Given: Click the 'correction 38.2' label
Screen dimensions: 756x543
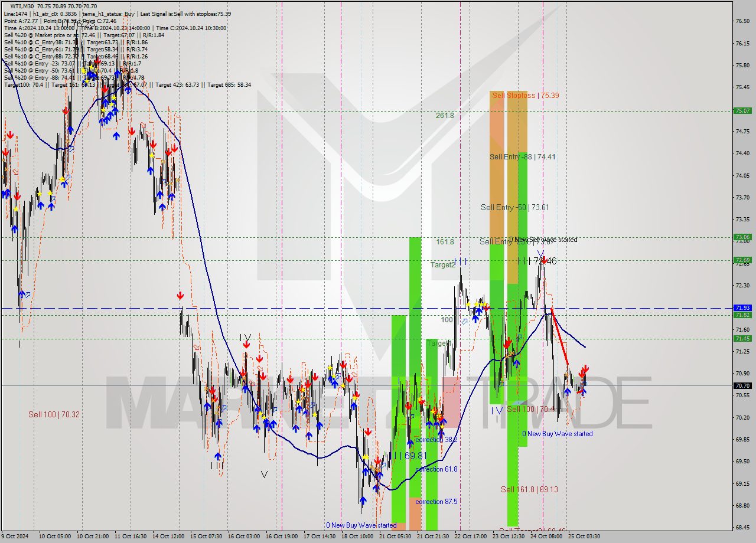Looking at the screenshot, I should pyautogui.click(x=436, y=440).
